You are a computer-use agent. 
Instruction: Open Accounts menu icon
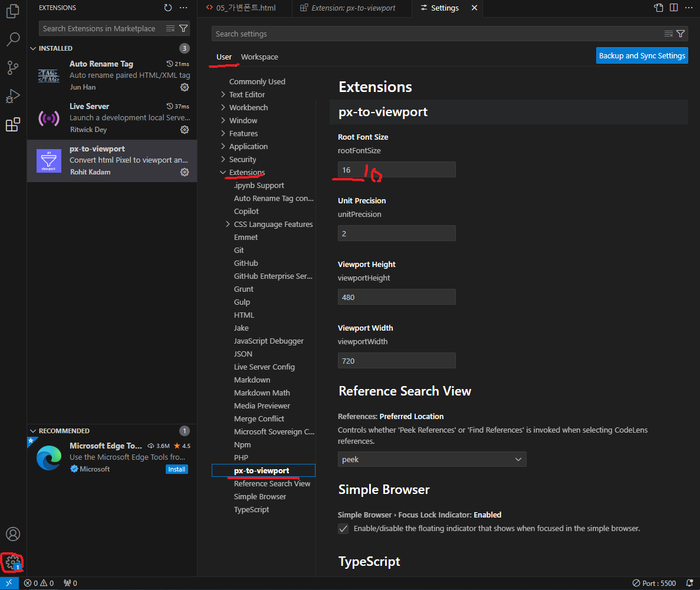tap(13, 534)
